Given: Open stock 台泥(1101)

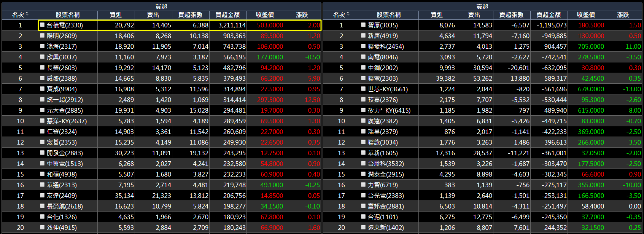Looking at the screenshot, I should tap(383, 217).
